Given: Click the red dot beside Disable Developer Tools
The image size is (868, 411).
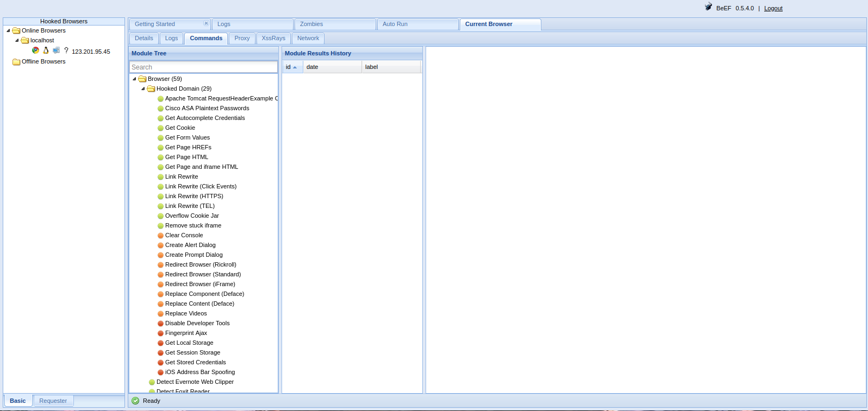Looking at the screenshot, I should point(160,324).
